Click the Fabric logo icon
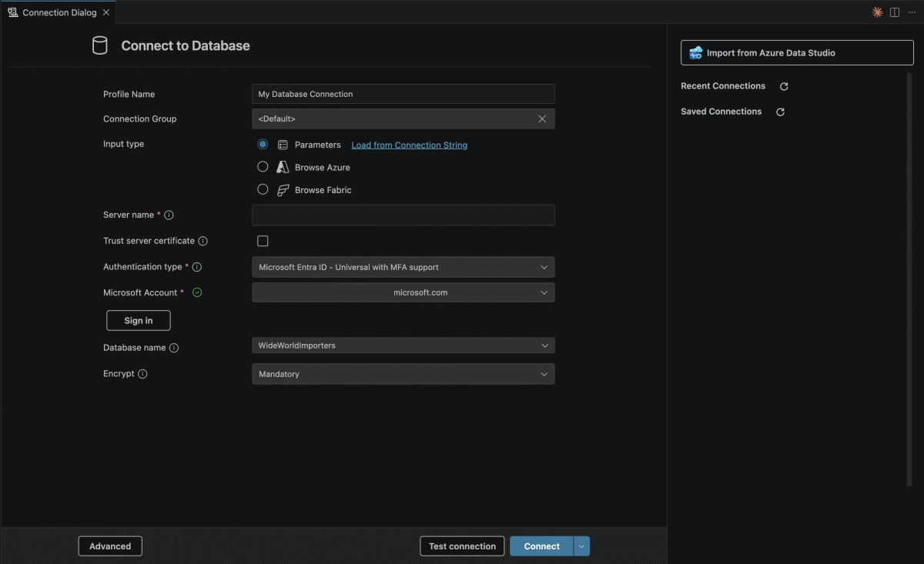Image resolution: width=924 pixels, height=564 pixels. point(283,189)
